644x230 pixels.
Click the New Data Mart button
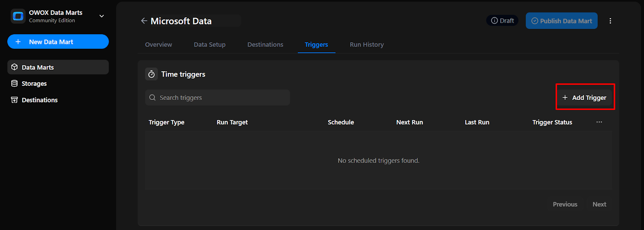(x=58, y=41)
